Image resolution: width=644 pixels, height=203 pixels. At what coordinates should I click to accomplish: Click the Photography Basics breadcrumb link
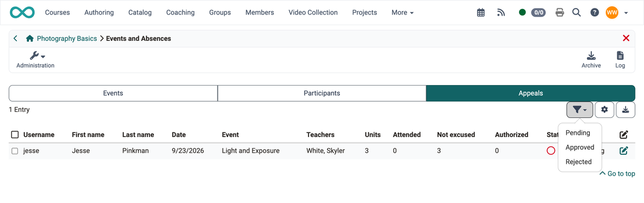pyautogui.click(x=67, y=39)
